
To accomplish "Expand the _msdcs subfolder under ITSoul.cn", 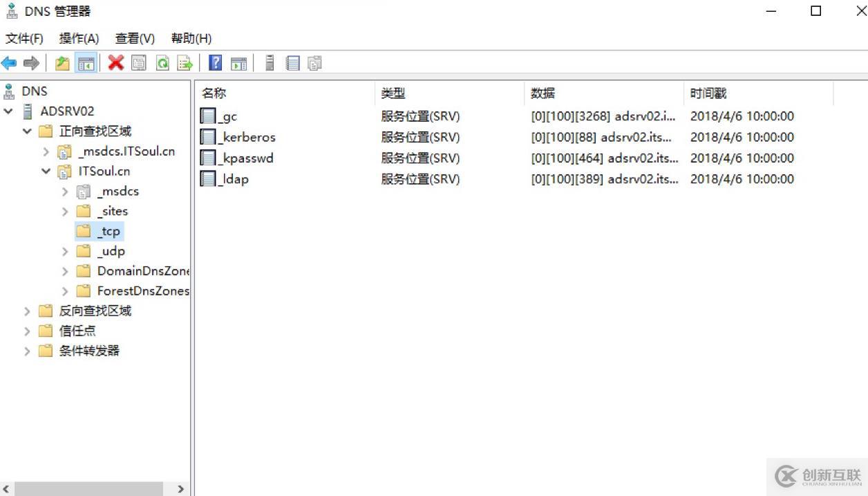I will pyautogui.click(x=65, y=191).
